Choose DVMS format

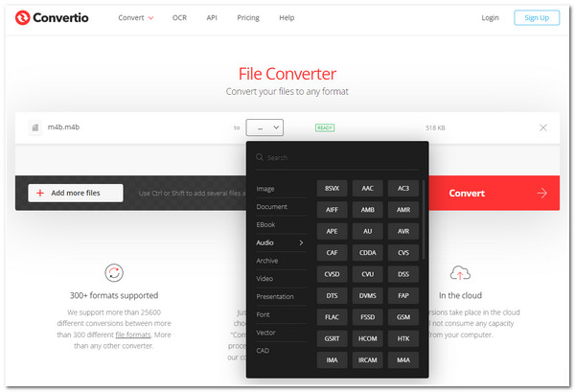coord(367,295)
